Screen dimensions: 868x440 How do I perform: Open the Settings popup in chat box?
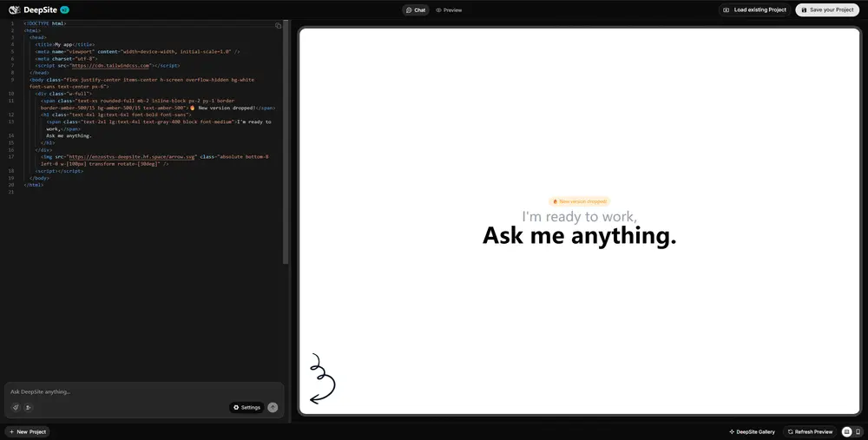click(x=247, y=407)
